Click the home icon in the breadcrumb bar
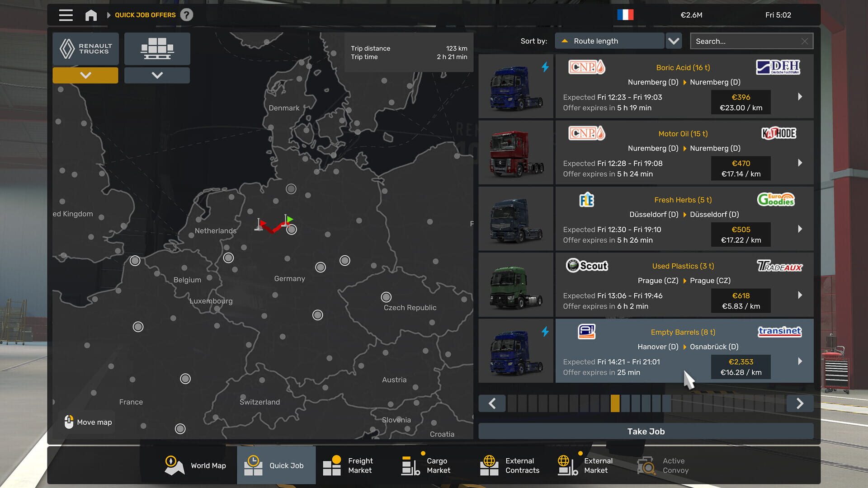Screen dimensions: 868x488 click(x=91, y=15)
